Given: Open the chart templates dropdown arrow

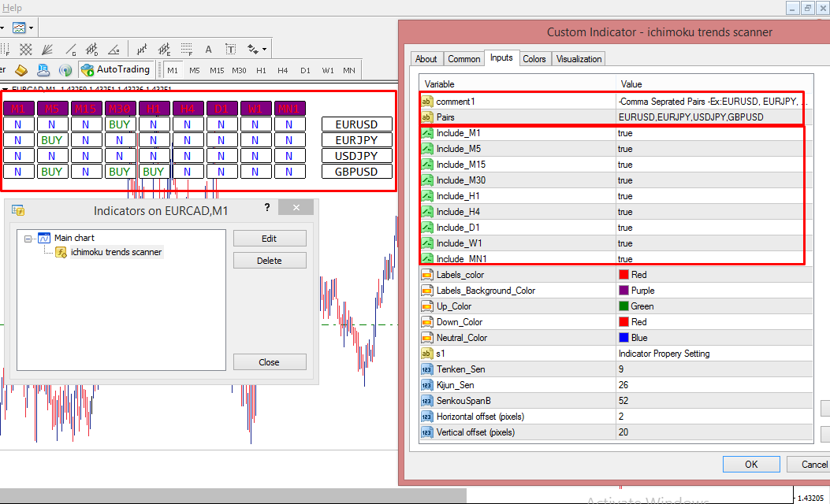Looking at the screenshot, I should [x=31, y=28].
